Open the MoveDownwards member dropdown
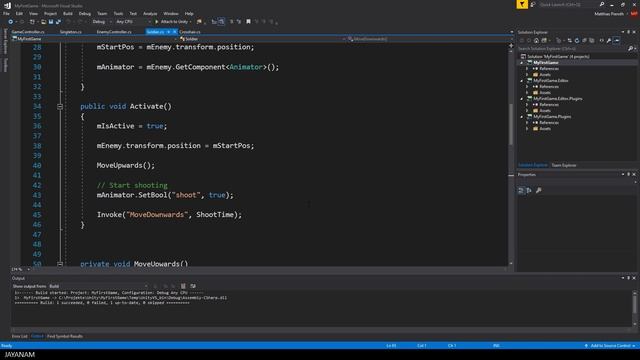The image size is (640, 360). point(429,39)
